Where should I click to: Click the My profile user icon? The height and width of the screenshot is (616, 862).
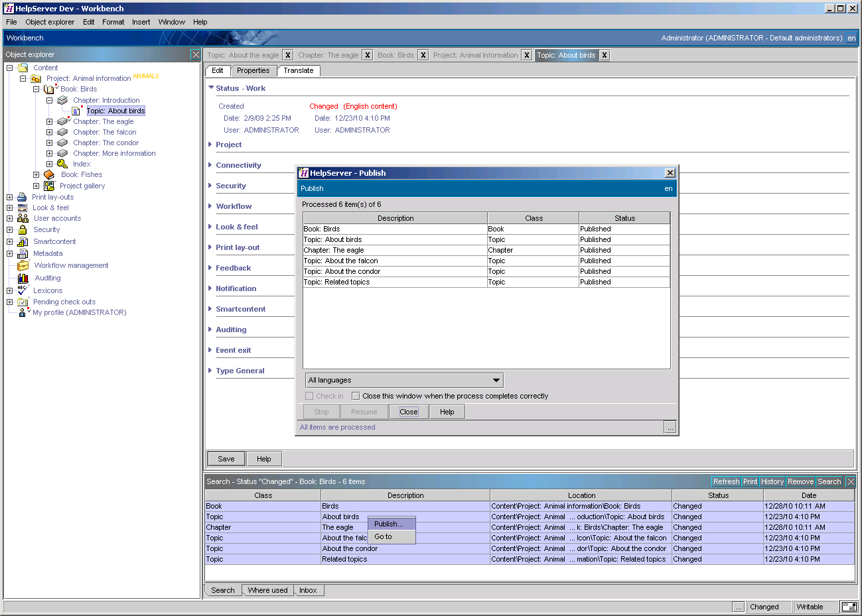coord(23,312)
